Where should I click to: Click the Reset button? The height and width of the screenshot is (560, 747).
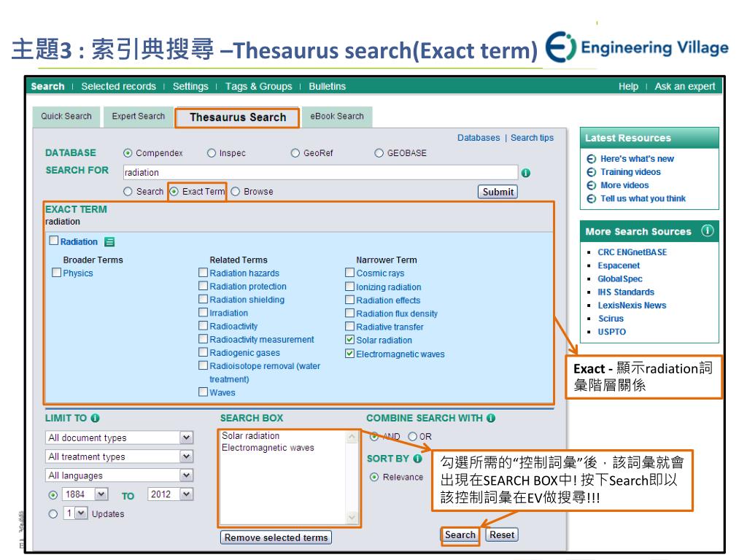pos(502,534)
